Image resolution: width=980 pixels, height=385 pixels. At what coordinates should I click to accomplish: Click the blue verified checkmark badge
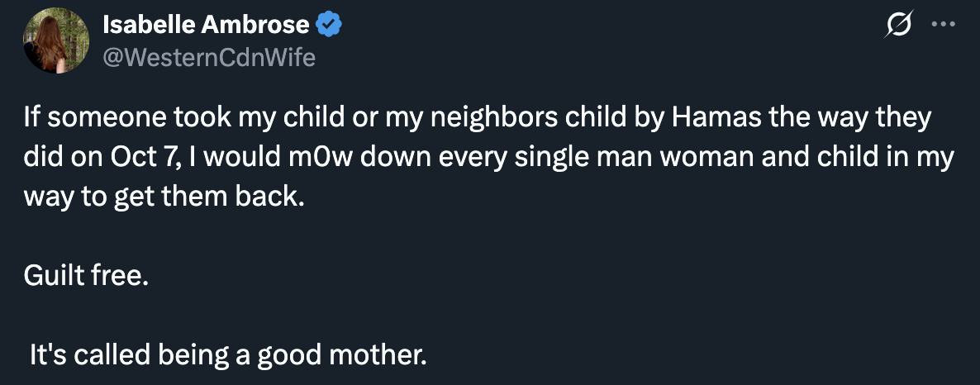(x=328, y=25)
